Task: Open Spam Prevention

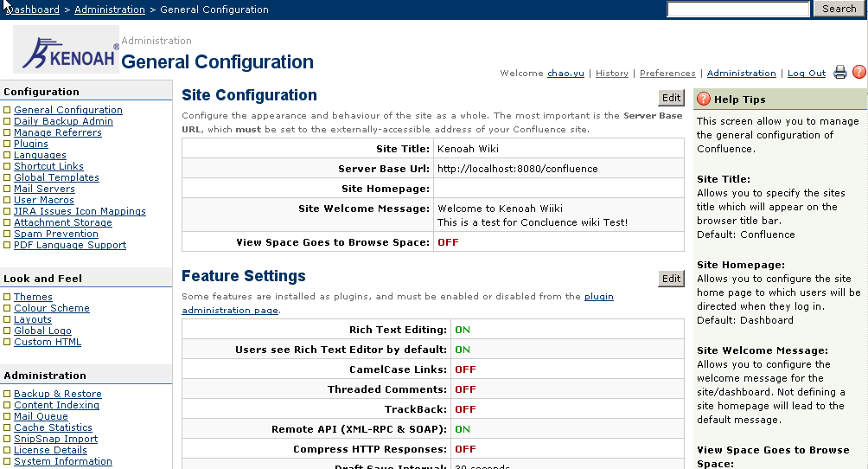Action: pos(56,234)
